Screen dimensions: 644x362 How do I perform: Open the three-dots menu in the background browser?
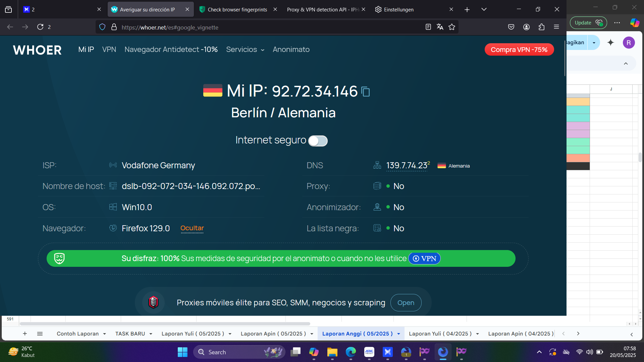pyautogui.click(x=617, y=23)
